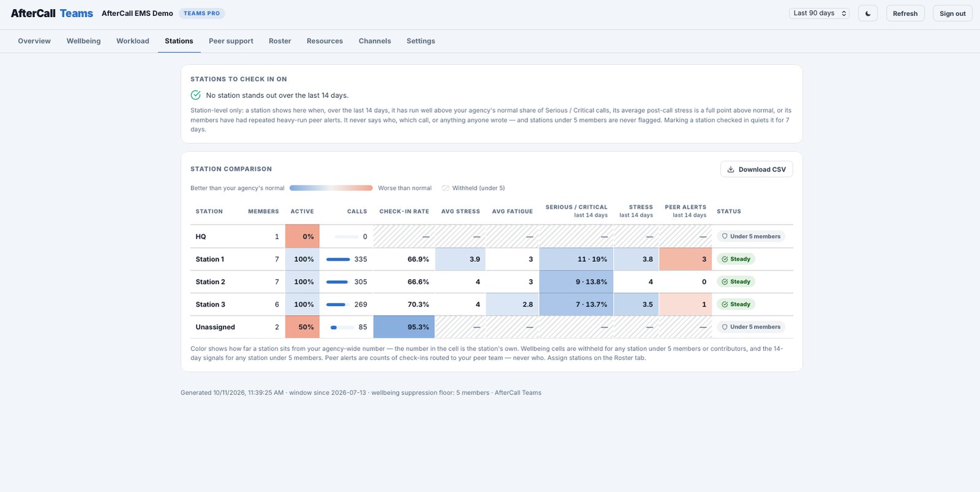Screen dimensions: 980x492
Task: Sort by Check-in Rate column header
Action: [x=404, y=211]
